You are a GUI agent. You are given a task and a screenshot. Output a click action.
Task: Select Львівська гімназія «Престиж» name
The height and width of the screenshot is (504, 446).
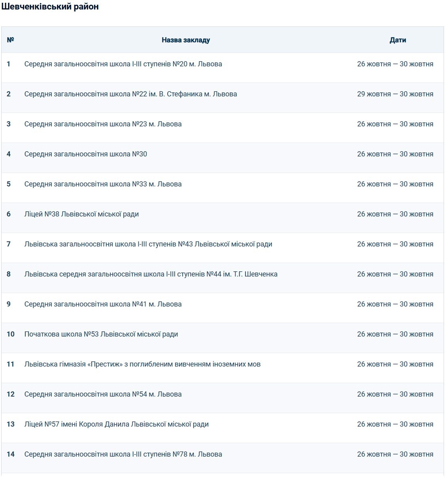point(142,364)
